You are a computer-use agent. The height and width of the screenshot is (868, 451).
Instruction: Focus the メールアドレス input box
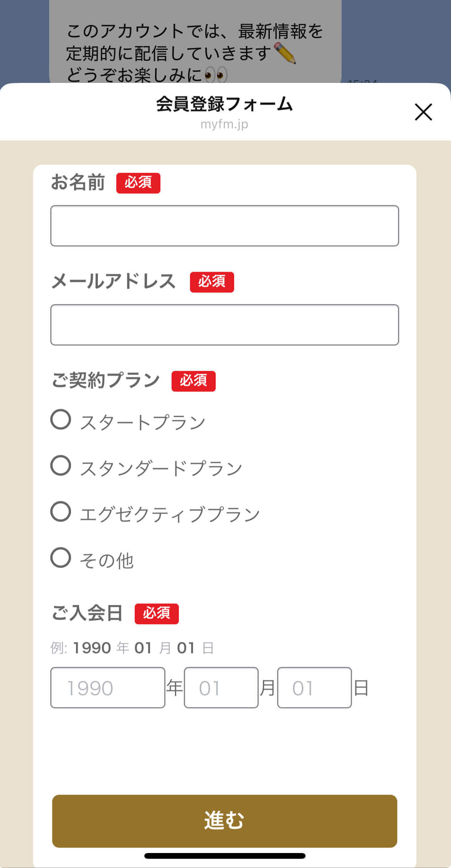point(225,325)
